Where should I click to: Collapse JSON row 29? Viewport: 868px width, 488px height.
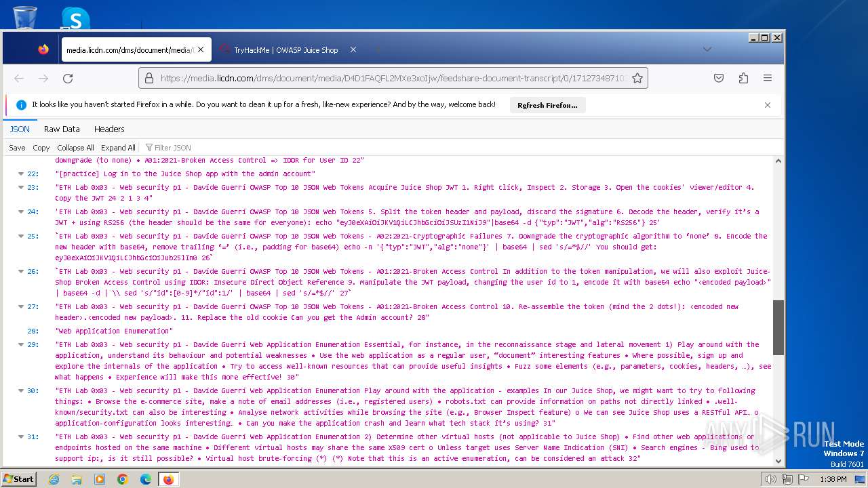21,345
